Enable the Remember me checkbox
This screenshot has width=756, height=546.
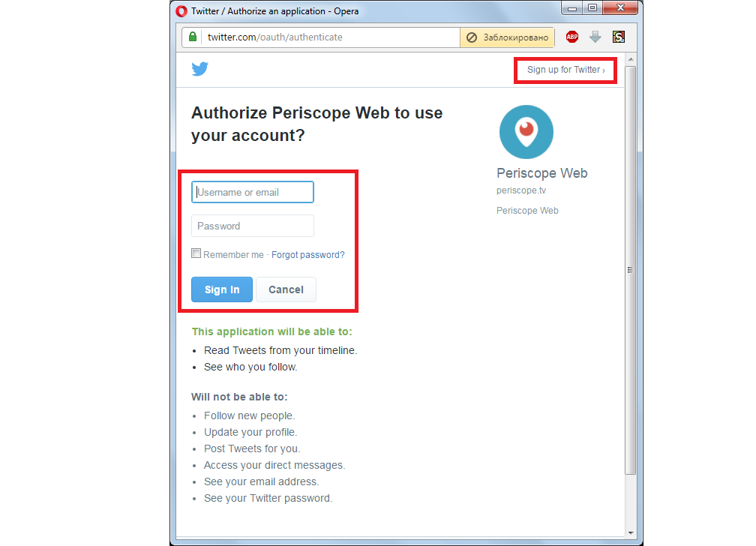[196, 253]
